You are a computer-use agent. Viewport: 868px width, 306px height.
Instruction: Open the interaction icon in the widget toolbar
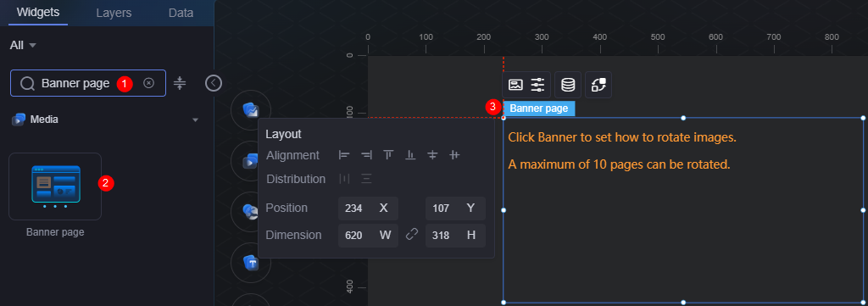pyautogui.click(x=598, y=85)
